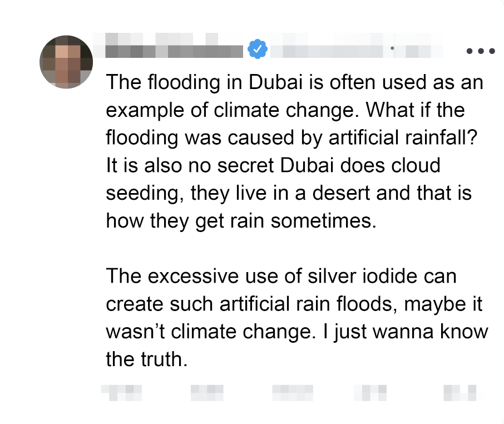Screen dimensions: 504x424
Task: Click the closing words "the truth."
Action: pyautogui.click(x=145, y=359)
